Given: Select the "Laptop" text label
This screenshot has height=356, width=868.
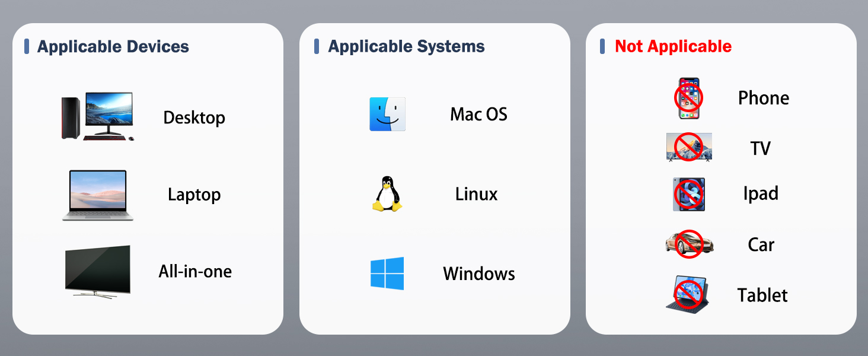Looking at the screenshot, I should (x=194, y=195).
